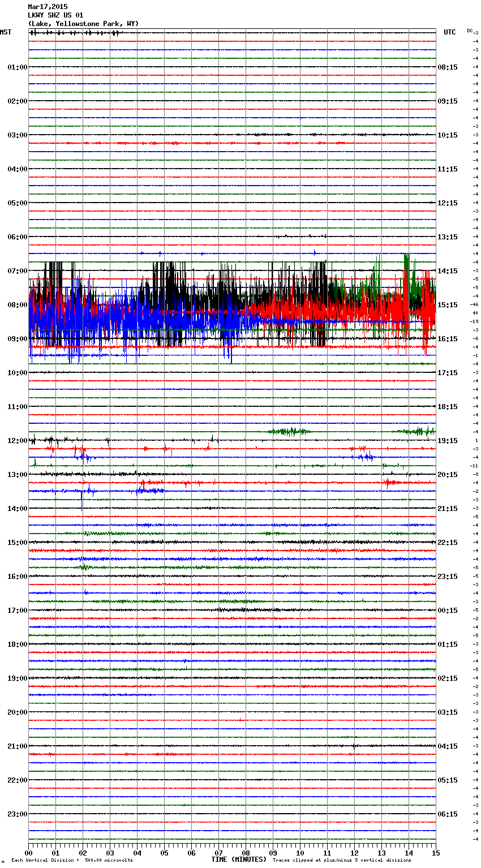Select the 12:00 MST row label
Viewport: 481px width, 868px height.
click(17, 441)
